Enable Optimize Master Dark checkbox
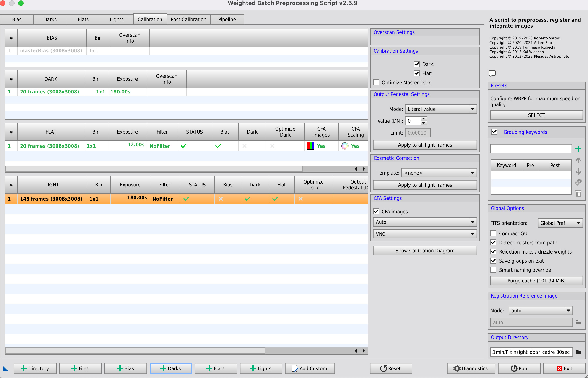588x378 pixels. click(376, 82)
